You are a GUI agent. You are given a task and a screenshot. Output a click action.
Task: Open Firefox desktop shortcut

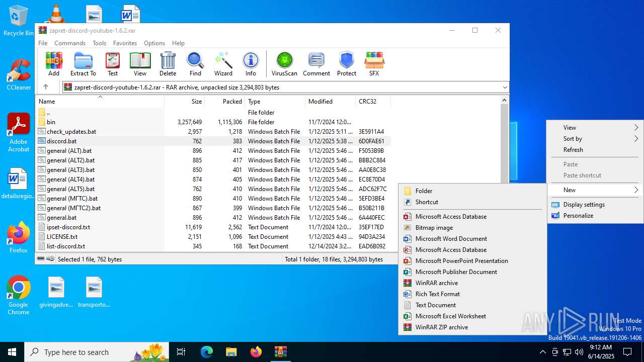coord(19,237)
